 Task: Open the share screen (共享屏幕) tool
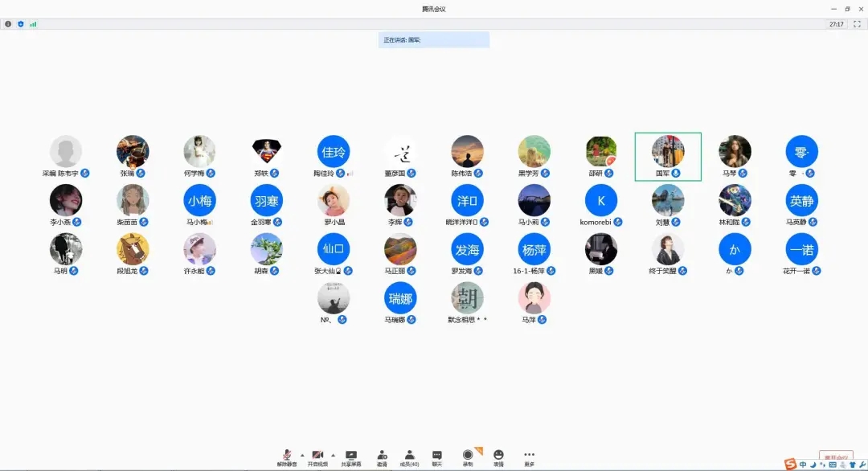tap(350, 456)
